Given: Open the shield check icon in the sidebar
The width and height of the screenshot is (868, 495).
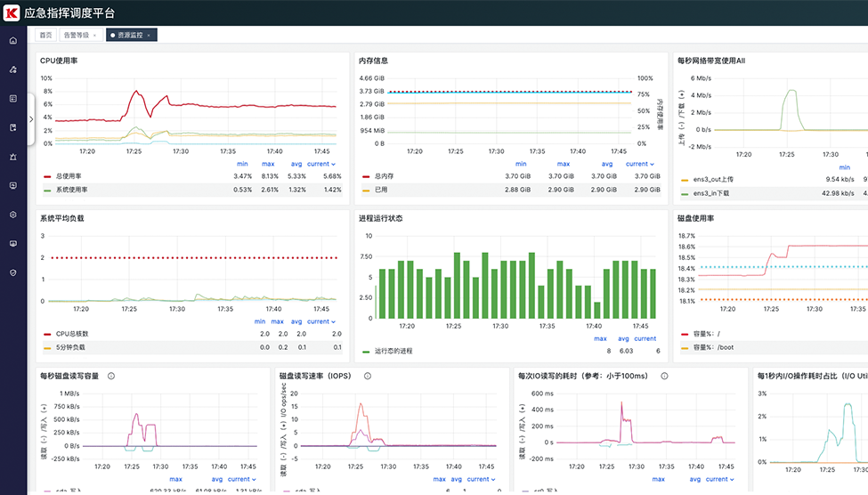Looking at the screenshot, I should coord(13,272).
